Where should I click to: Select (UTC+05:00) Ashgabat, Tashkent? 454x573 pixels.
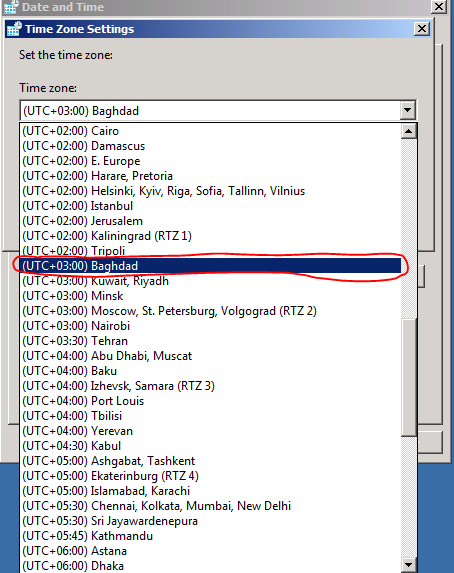(211, 460)
